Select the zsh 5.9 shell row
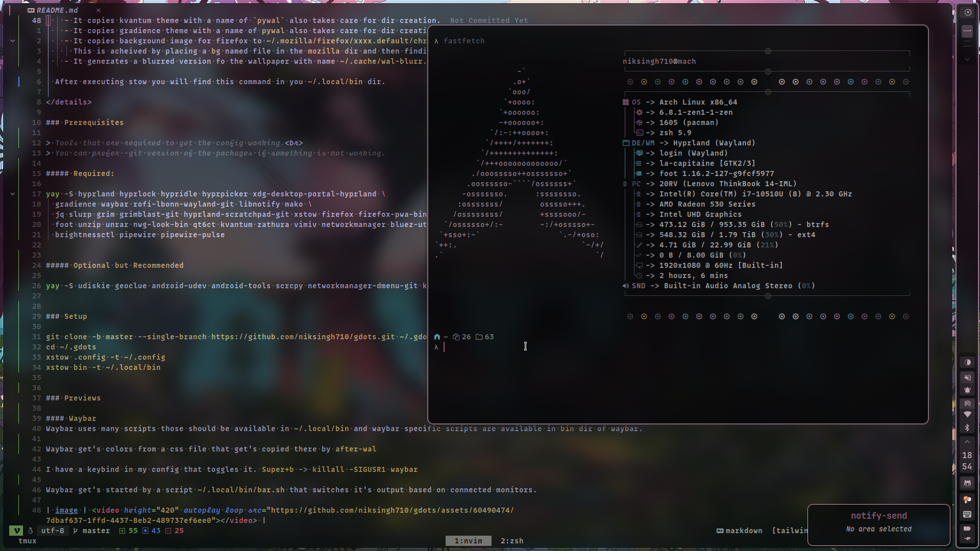The width and height of the screenshot is (980, 551). tap(664, 133)
